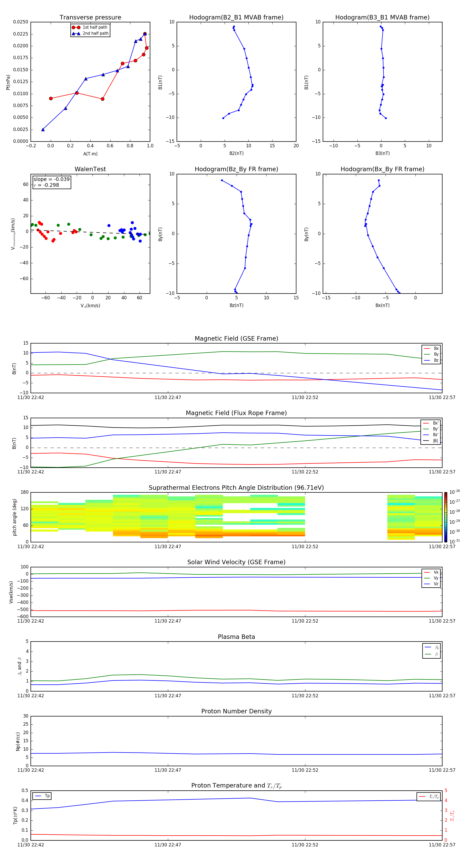Click the 'Hodogram(Bx_By FR frame)' title
This screenshot has width=473, height=868.
382,169
